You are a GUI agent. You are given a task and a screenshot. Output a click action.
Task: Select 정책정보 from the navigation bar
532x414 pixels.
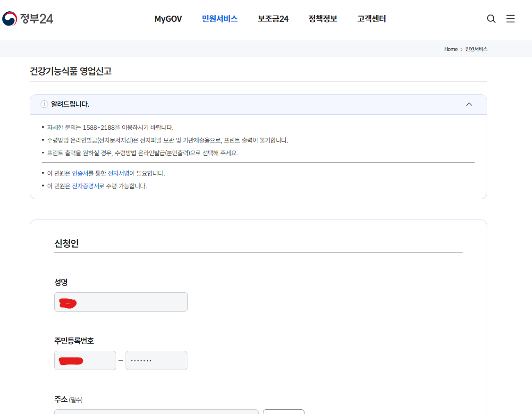click(322, 18)
